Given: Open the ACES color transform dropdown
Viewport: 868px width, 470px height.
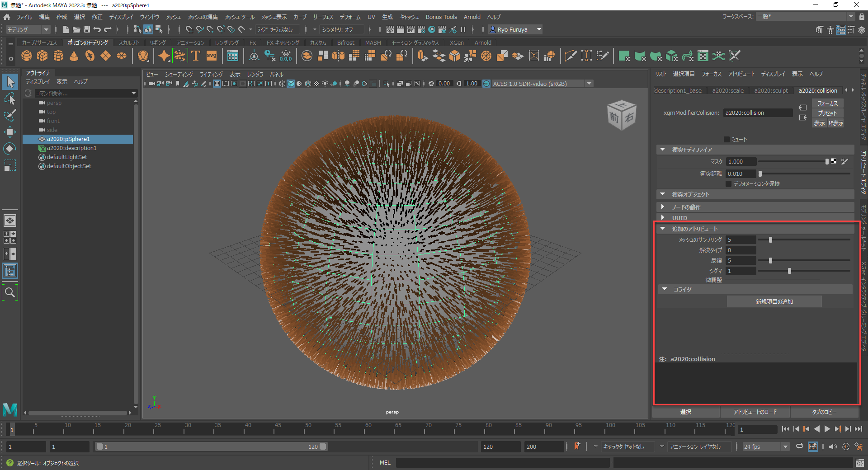Looking at the screenshot, I should [542, 84].
